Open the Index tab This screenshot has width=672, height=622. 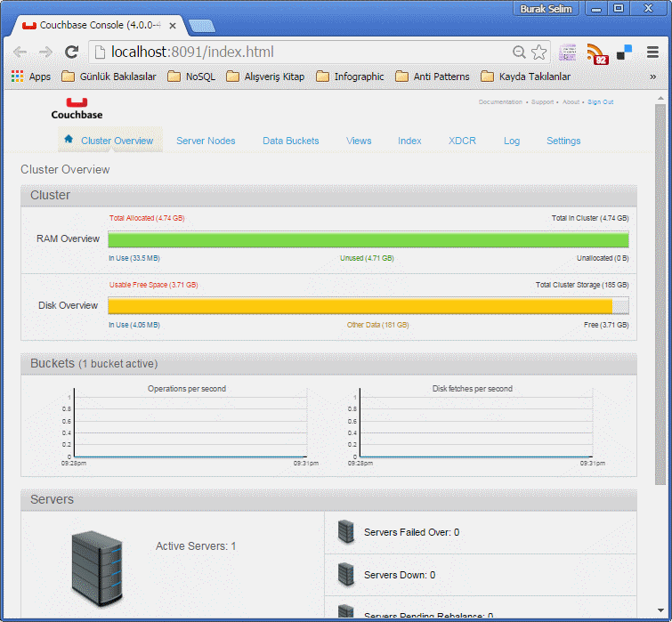coord(409,141)
